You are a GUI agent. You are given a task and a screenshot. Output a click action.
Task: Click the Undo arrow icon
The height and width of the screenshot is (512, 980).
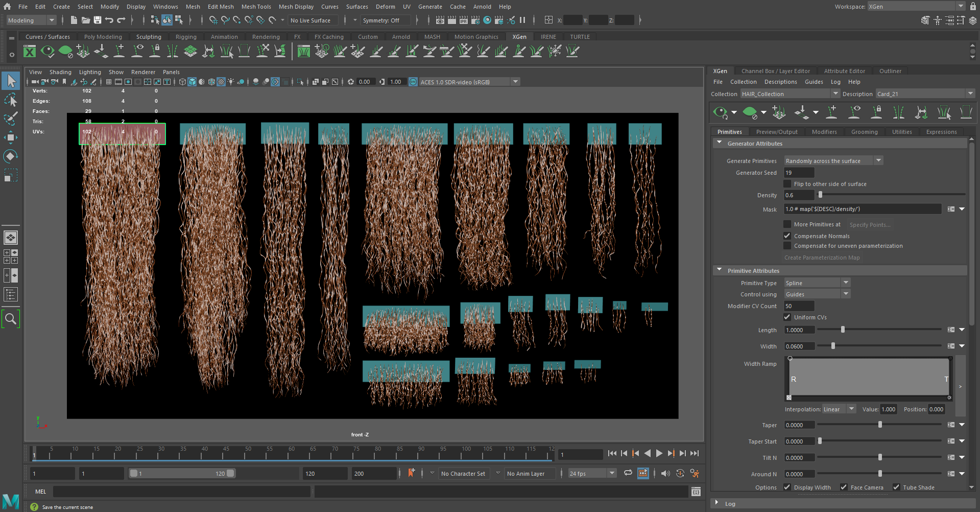point(109,20)
